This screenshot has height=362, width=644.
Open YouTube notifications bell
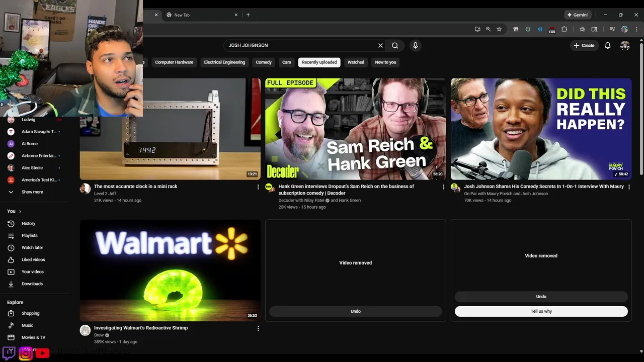[607, 45]
